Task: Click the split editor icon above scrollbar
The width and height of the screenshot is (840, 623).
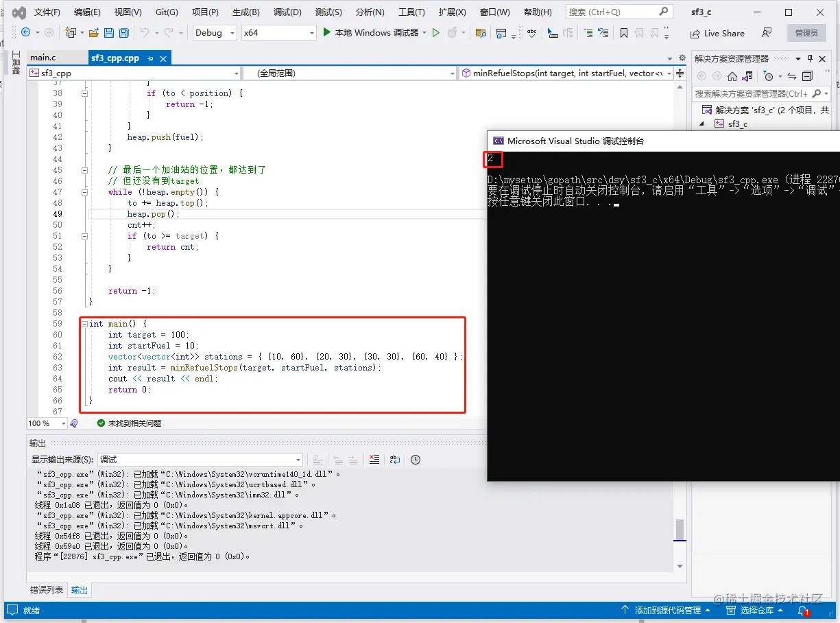Action: (680, 73)
